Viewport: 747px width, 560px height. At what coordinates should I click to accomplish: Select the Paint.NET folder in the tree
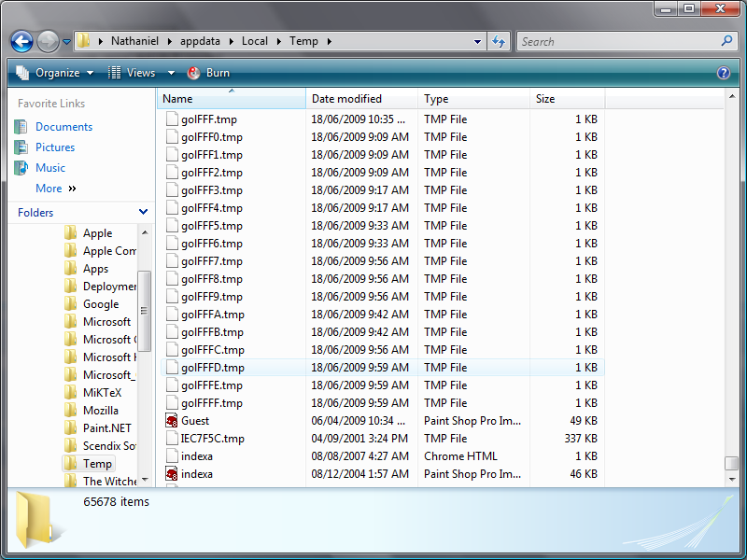tap(107, 428)
